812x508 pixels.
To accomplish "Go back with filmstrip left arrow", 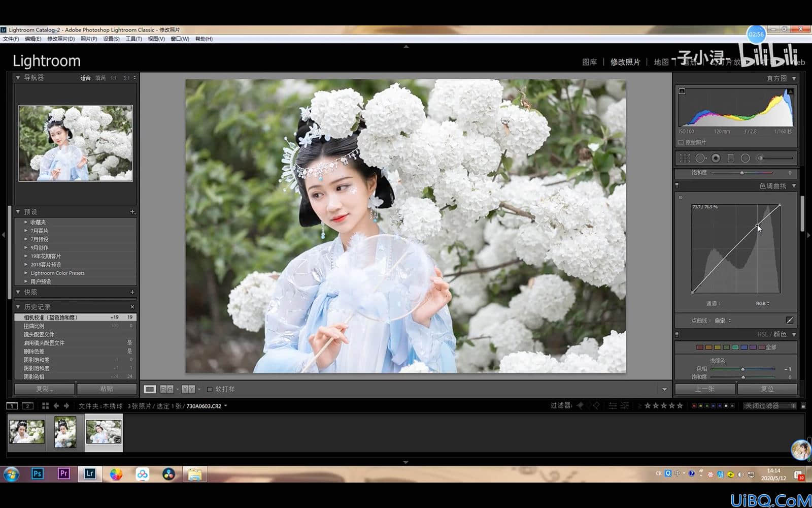I will 56,406.
